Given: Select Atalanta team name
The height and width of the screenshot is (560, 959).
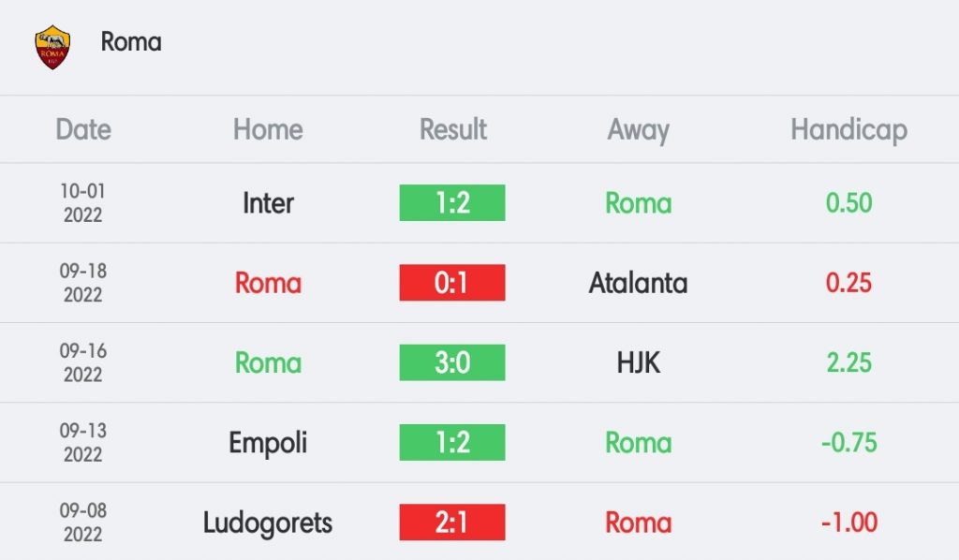Looking at the screenshot, I should [x=638, y=283].
